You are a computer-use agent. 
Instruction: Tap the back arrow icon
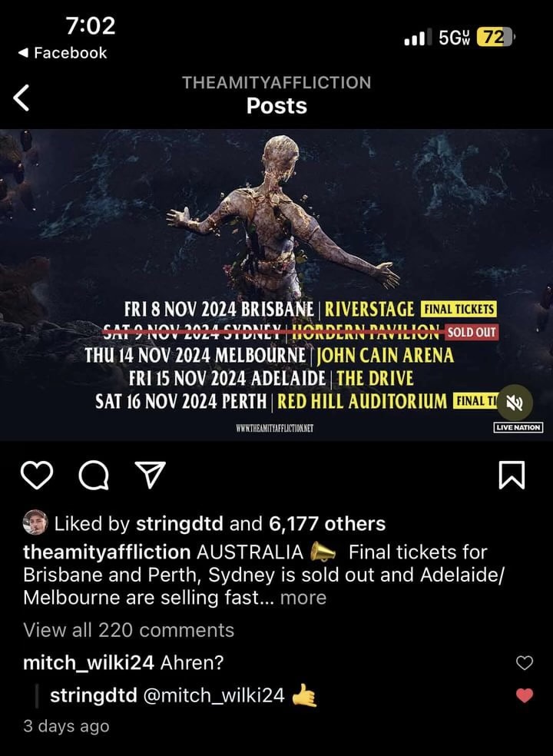(22, 98)
